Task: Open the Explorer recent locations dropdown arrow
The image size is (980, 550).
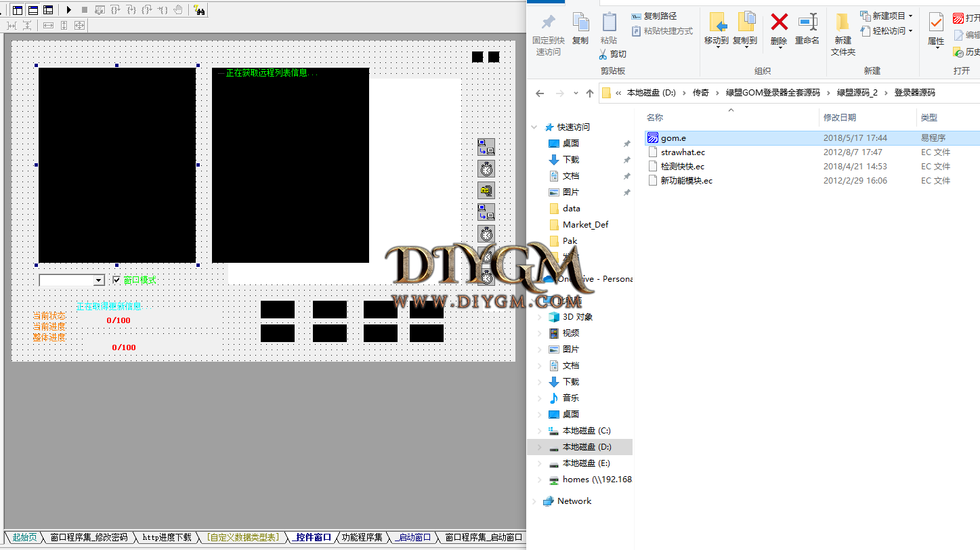Action: pos(576,93)
